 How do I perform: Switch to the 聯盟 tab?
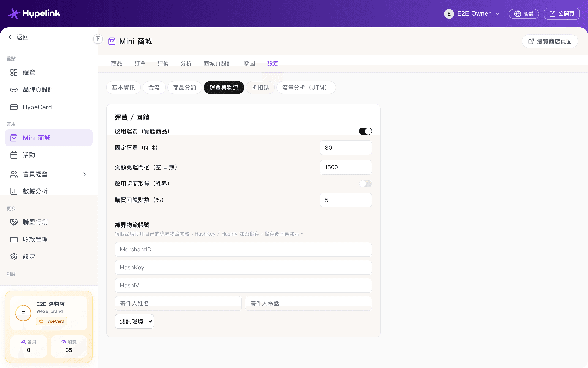(250, 64)
